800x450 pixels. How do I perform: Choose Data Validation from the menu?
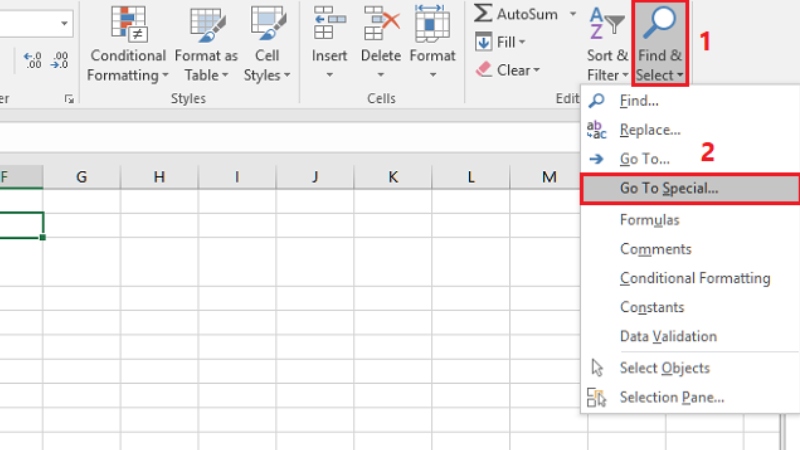(x=690, y=336)
